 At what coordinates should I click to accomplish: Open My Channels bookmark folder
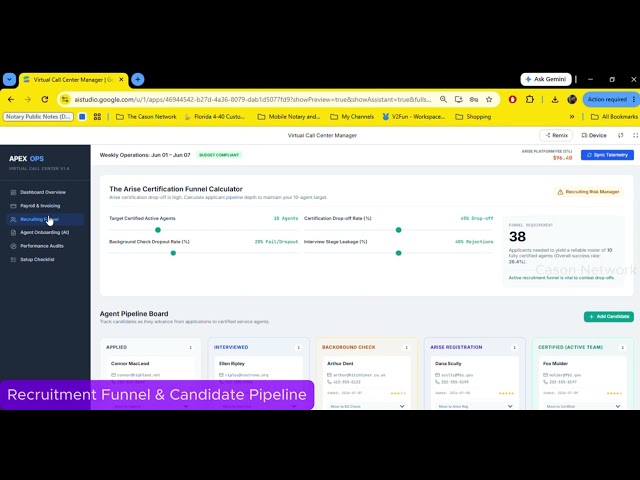click(x=352, y=117)
